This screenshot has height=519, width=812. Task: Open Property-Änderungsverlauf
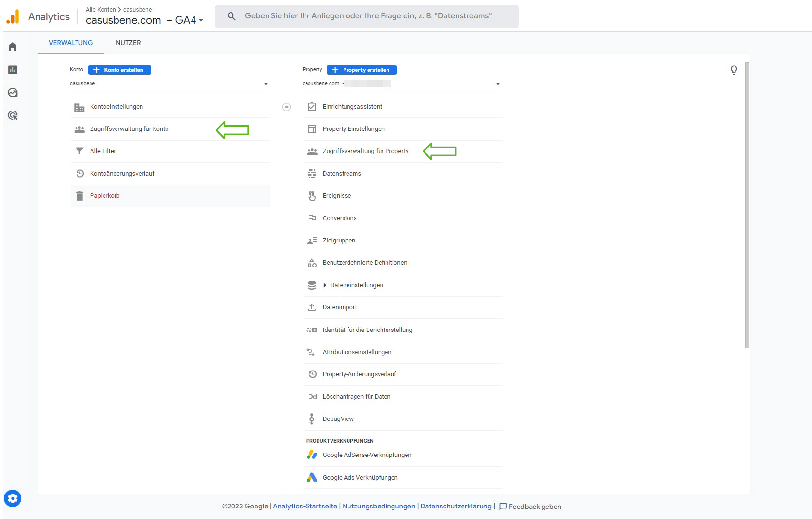click(359, 374)
